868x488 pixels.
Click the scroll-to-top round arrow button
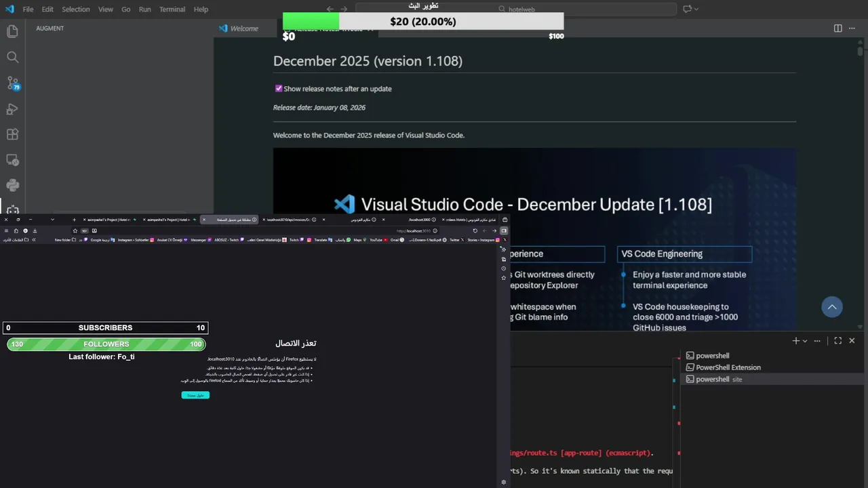(x=832, y=307)
